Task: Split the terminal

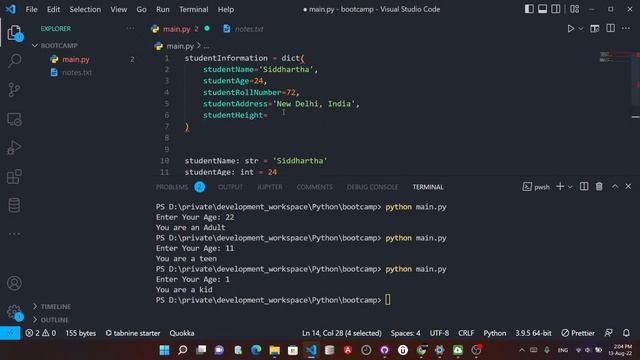Action: 584,187
